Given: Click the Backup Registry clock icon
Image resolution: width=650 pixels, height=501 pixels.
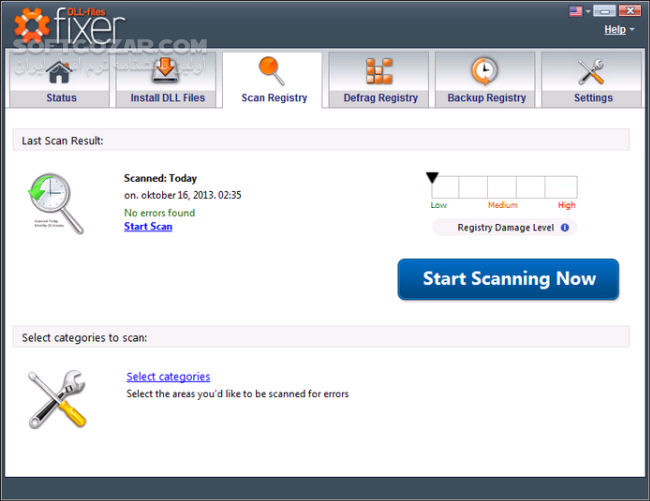Looking at the screenshot, I should 484,71.
